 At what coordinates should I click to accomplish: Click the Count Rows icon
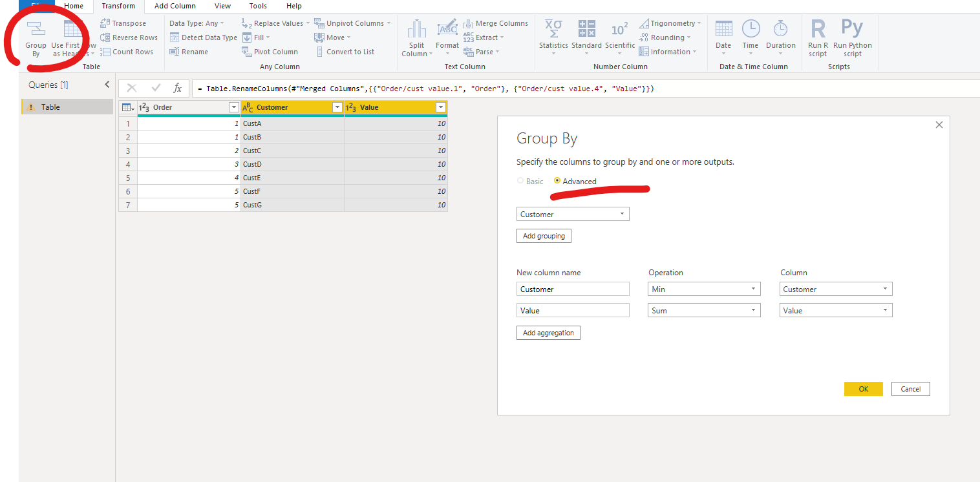[105, 52]
